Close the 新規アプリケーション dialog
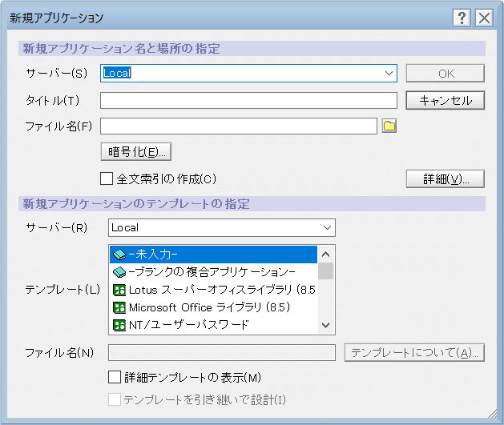The width and height of the screenshot is (504, 425). coord(484,18)
